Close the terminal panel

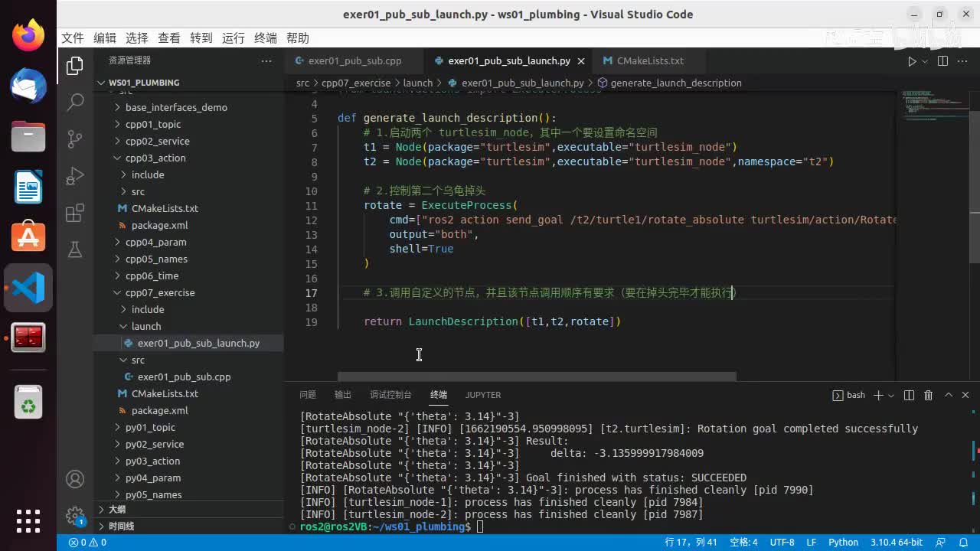967,395
